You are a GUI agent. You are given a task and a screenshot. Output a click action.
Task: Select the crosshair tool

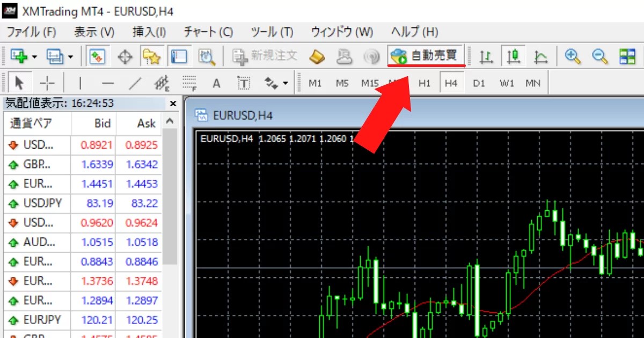click(48, 83)
